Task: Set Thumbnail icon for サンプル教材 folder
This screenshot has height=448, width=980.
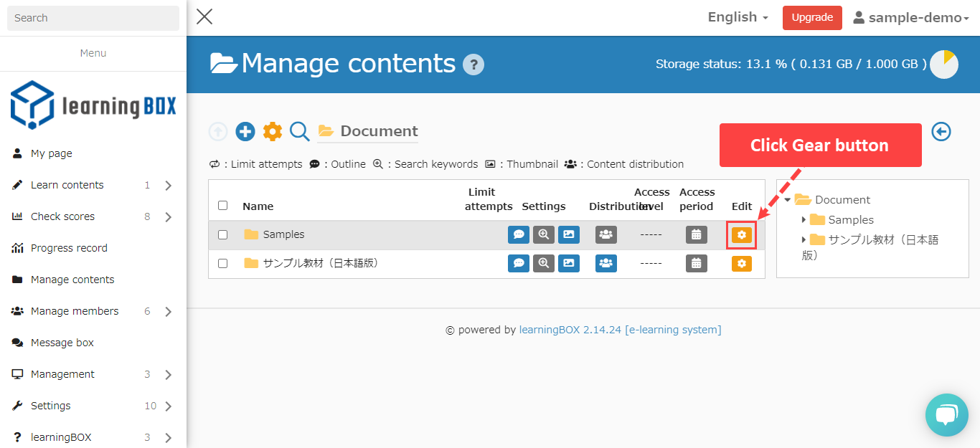Action: coord(569,263)
